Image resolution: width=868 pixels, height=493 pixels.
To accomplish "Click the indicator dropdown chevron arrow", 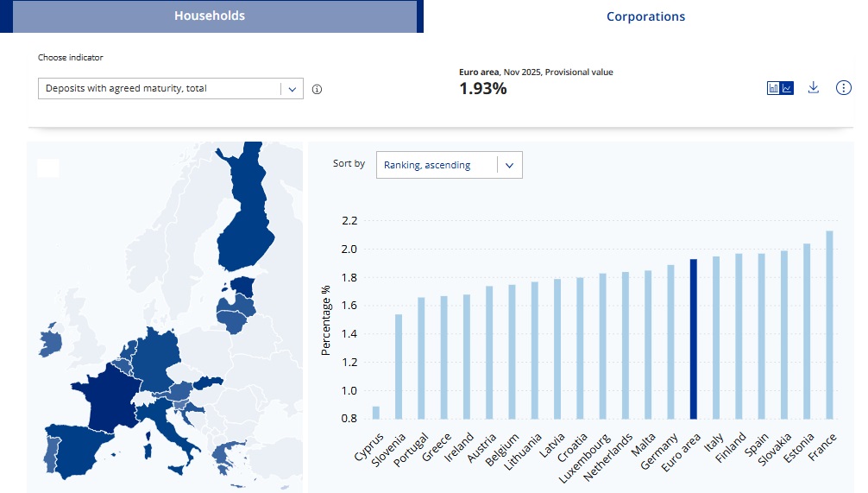I will point(292,89).
